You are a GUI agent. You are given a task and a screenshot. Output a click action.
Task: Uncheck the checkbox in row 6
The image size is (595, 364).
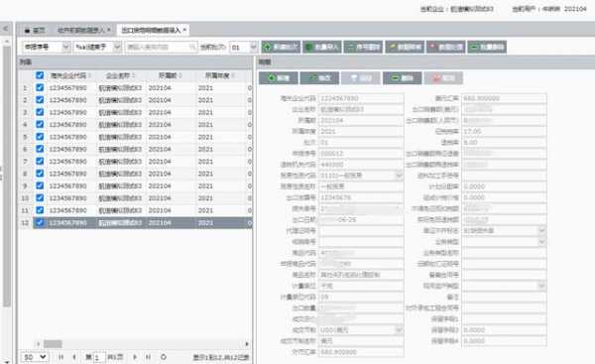pyautogui.click(x=40, y=149)
